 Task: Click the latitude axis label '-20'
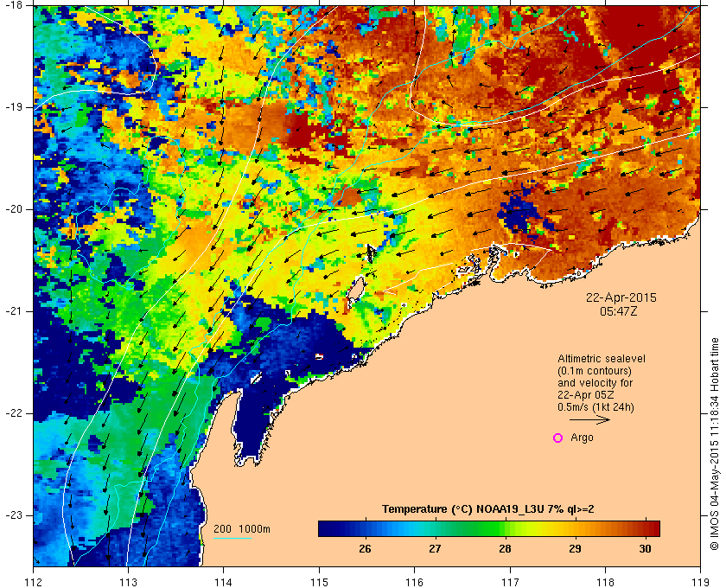13,209
